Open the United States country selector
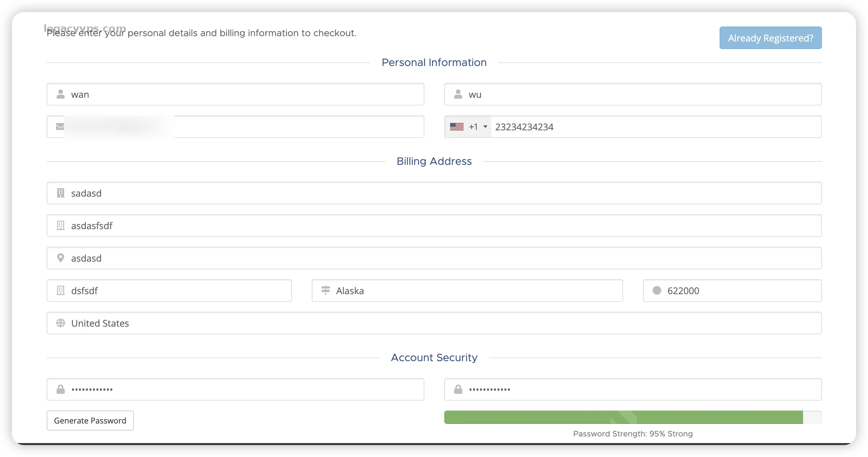868x457 pixels. tap(434, 323)
